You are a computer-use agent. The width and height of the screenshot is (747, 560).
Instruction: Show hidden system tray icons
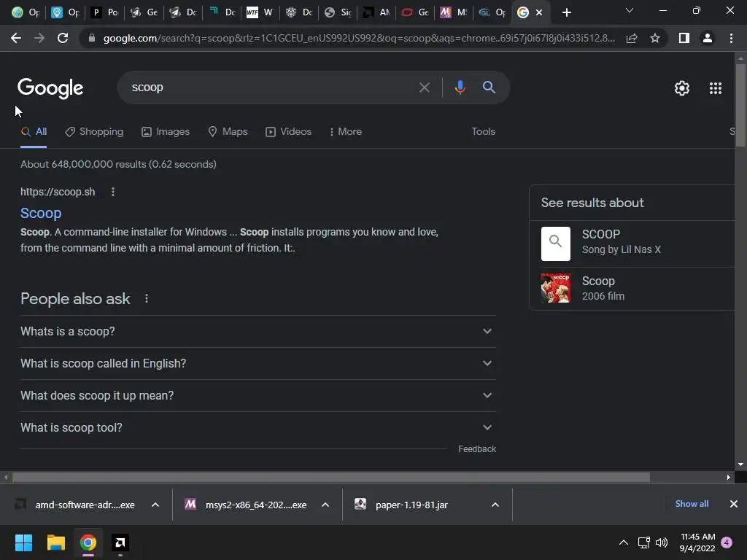623,542
